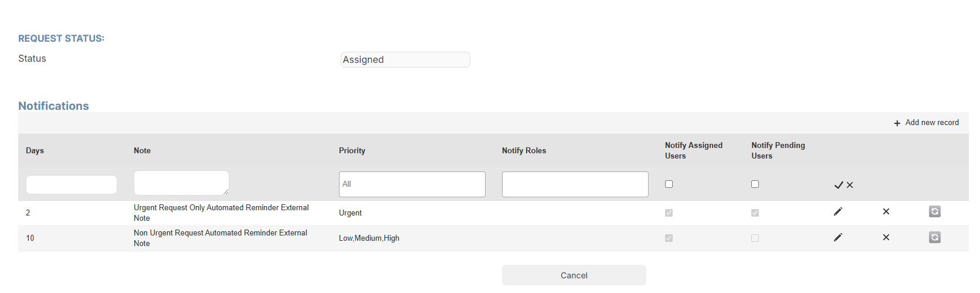Delete the Urgent notification with the X icon
The width and height of the screenshot is (980, 293).
click(x=886, y=211)
